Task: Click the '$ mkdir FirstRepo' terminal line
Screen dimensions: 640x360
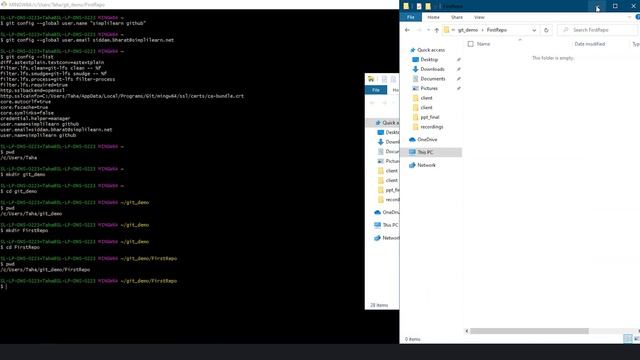Action: click(x=24, y=231)
